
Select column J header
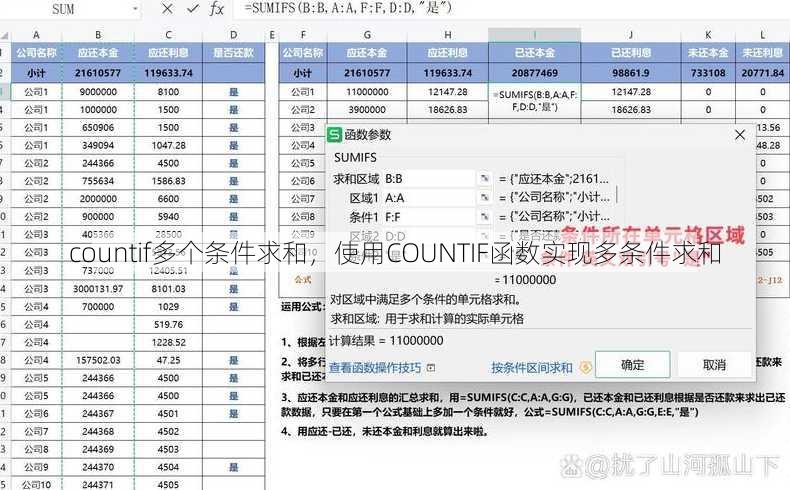pos(631,35)
